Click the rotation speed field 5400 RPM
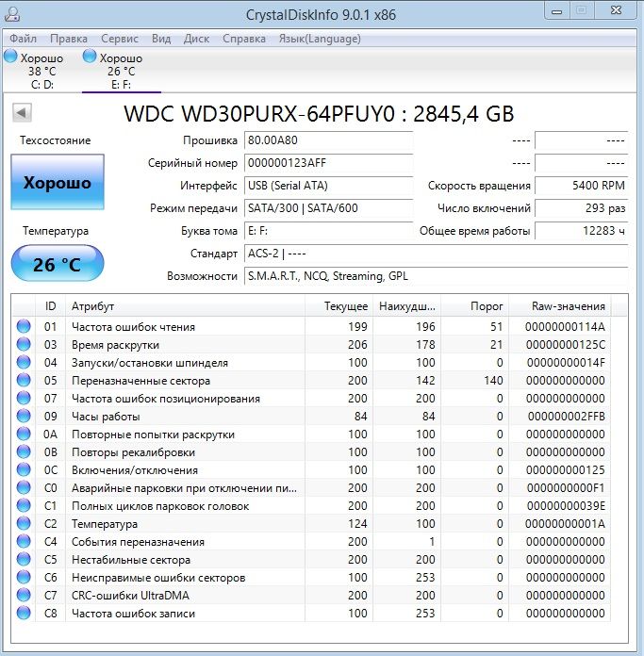Image resolution: width=644 pixels, height=656 pixels. 581,186
